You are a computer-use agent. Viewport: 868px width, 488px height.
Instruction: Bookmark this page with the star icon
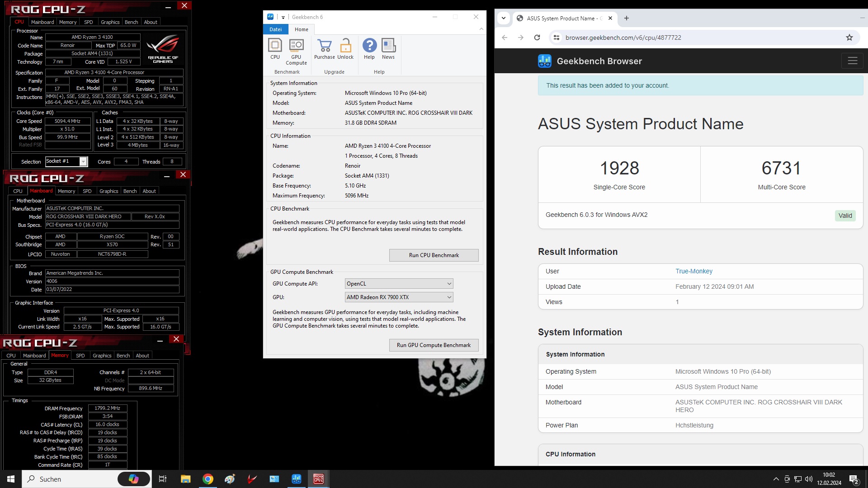point(849,38)
